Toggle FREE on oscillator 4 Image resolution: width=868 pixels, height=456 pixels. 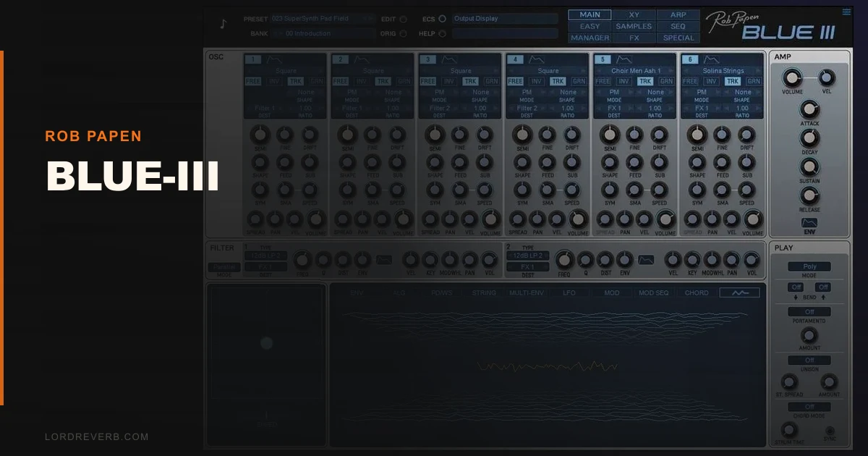pyautogui.click(x=515, y=82)
